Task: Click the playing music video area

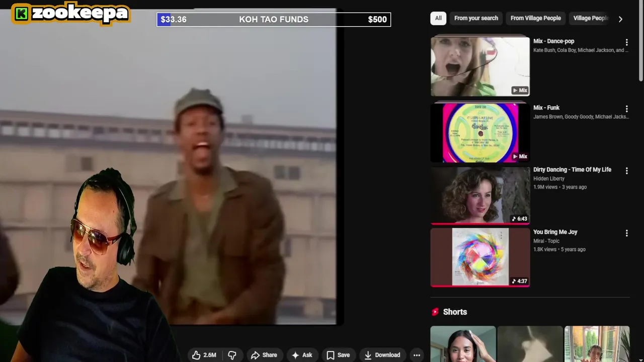Action: pyautogui.click(x=168, y=166)
